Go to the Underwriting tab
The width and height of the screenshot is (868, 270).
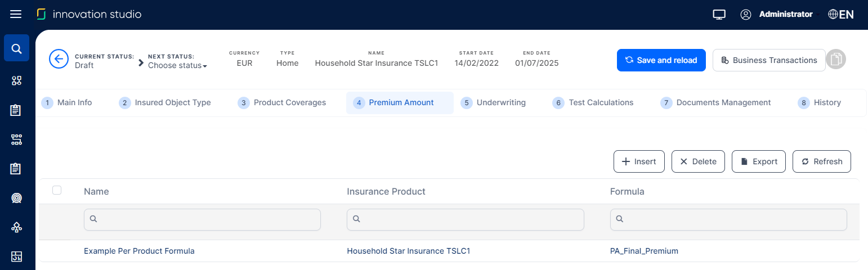(494, 102)
